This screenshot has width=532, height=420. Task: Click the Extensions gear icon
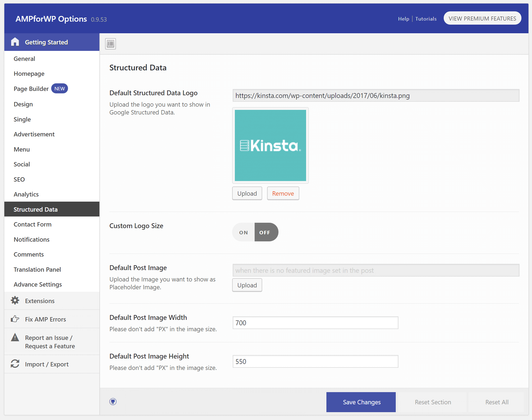point(15,301)
